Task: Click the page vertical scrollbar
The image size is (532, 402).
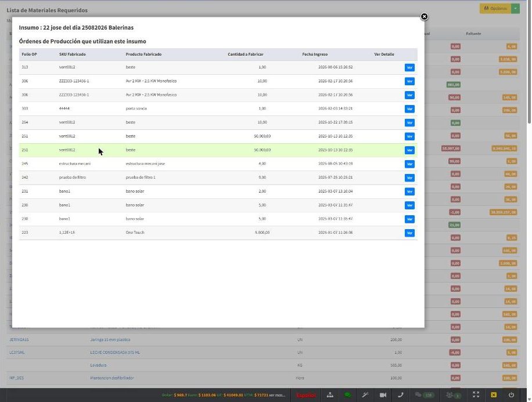Action: click(529, 62)
